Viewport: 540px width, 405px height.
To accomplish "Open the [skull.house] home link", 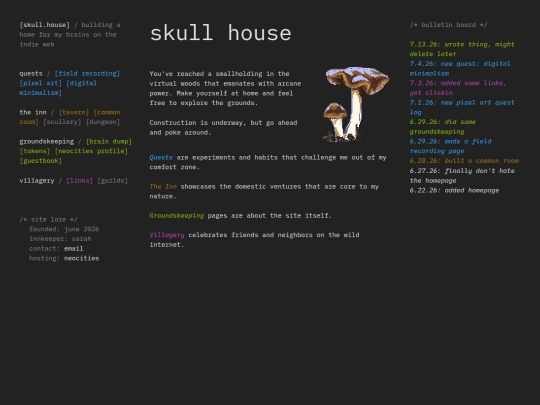I will coord(44,25).
